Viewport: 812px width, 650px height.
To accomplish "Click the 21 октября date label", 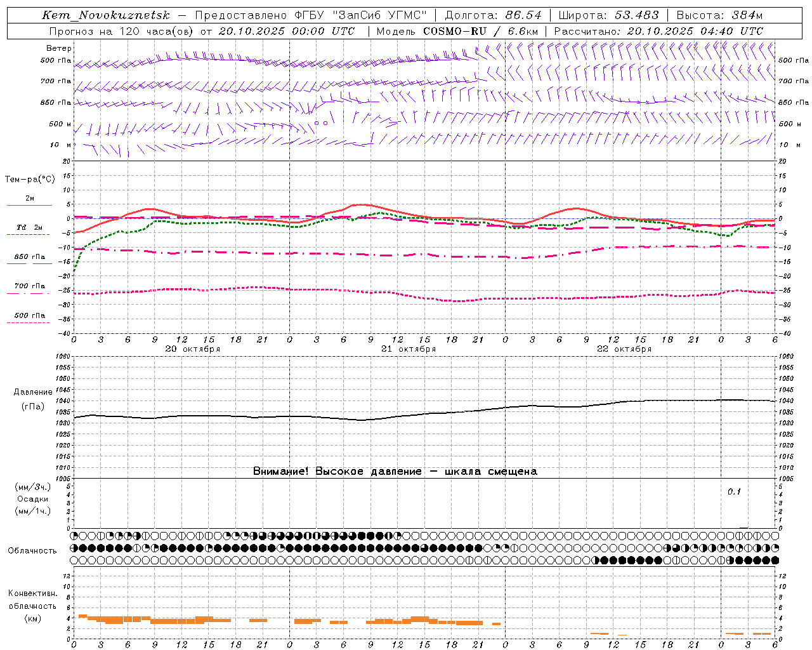I will pos(408,349).
